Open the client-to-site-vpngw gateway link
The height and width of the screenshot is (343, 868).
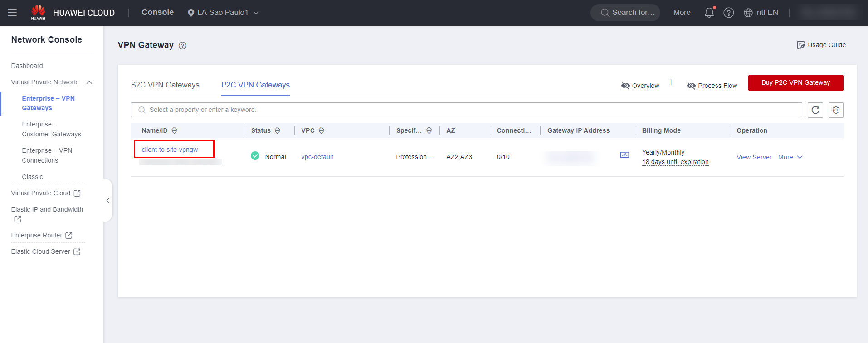tap(170, 150)
